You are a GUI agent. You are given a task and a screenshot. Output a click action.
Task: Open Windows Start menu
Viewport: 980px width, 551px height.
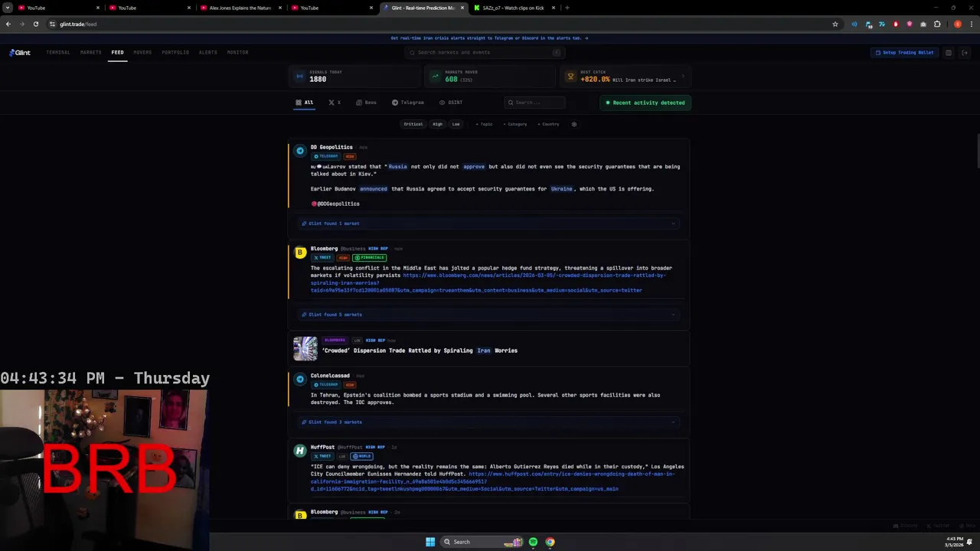tap(430, 542)
